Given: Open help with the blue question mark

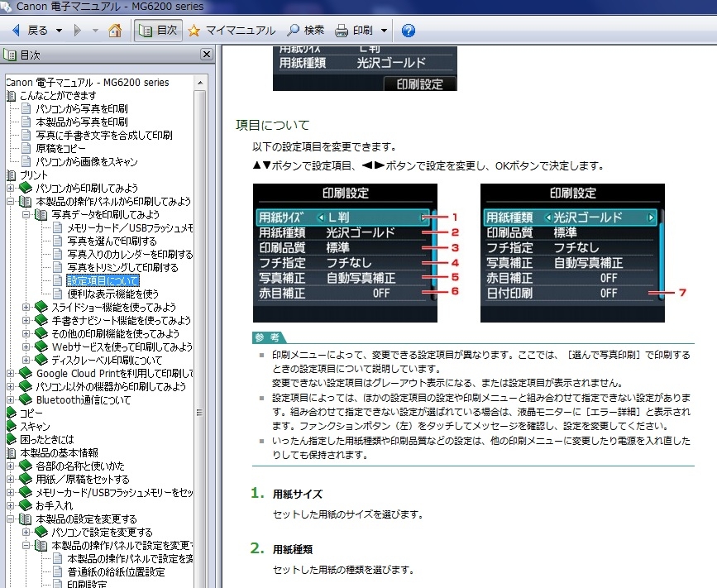Looking at the screenshot, I should [408, 31].
